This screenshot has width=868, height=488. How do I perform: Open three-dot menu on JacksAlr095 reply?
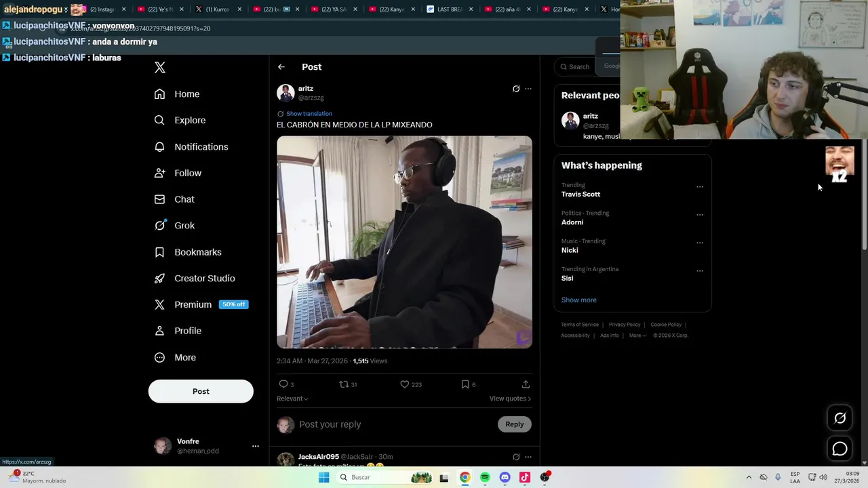tap(528, 457)
